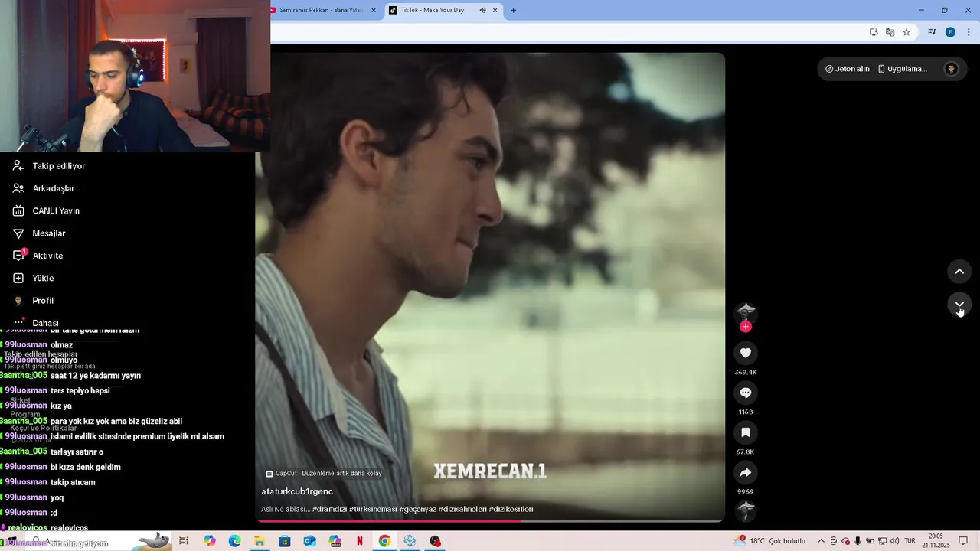This screenshot has width=980, height=551.
Task: Open the comments bubble showing 1168
Action: 746,393
